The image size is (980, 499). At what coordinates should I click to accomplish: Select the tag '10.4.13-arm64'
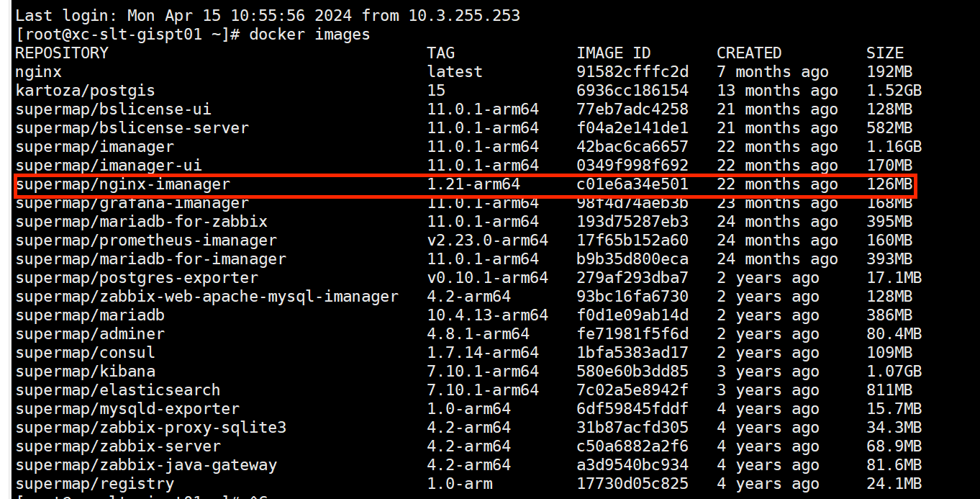(488, 315)
